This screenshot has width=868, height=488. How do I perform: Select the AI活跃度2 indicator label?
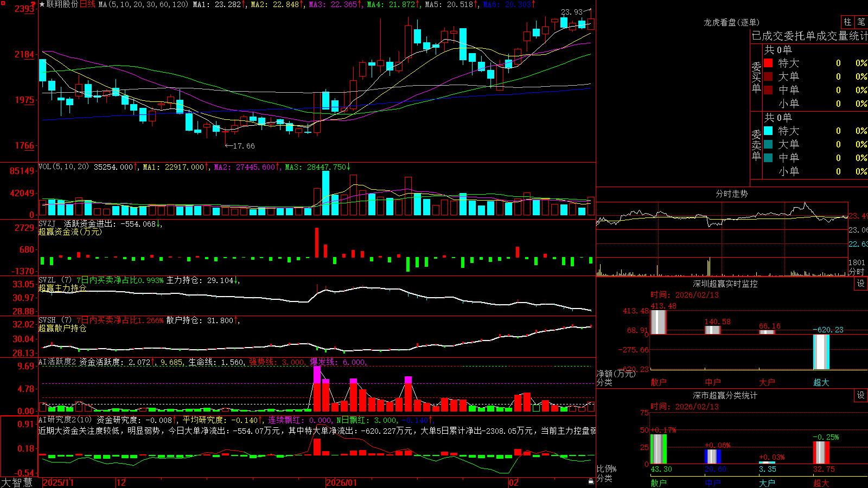pos(58,362)
